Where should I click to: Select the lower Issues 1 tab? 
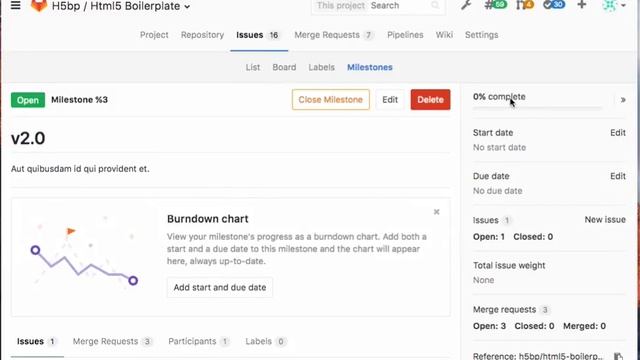pyautogui.click(x=37, y=342)
